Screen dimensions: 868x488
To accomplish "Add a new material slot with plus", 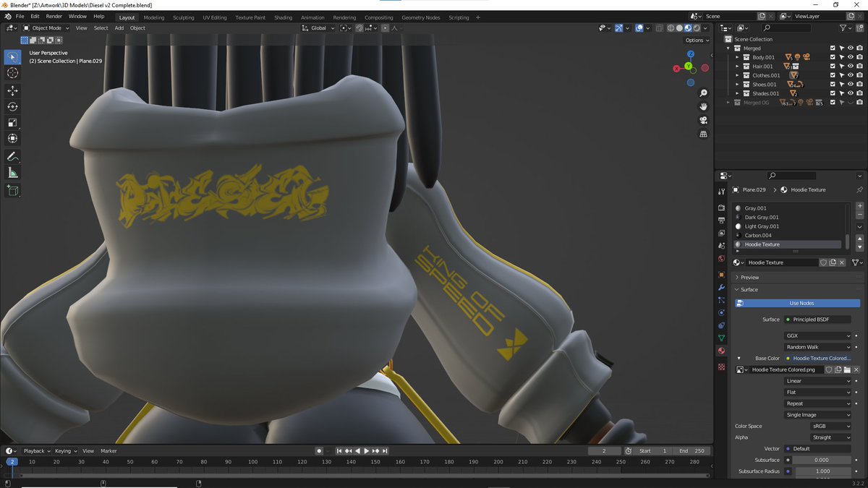I will (859, 206).
